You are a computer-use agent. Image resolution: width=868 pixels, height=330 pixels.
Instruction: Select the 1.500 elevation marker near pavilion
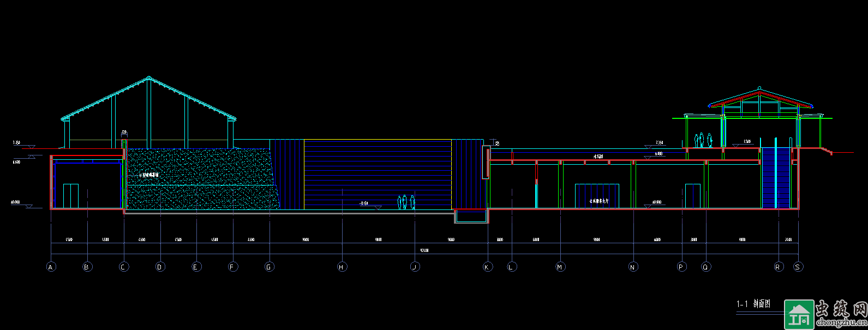click(x=747, y=142)
